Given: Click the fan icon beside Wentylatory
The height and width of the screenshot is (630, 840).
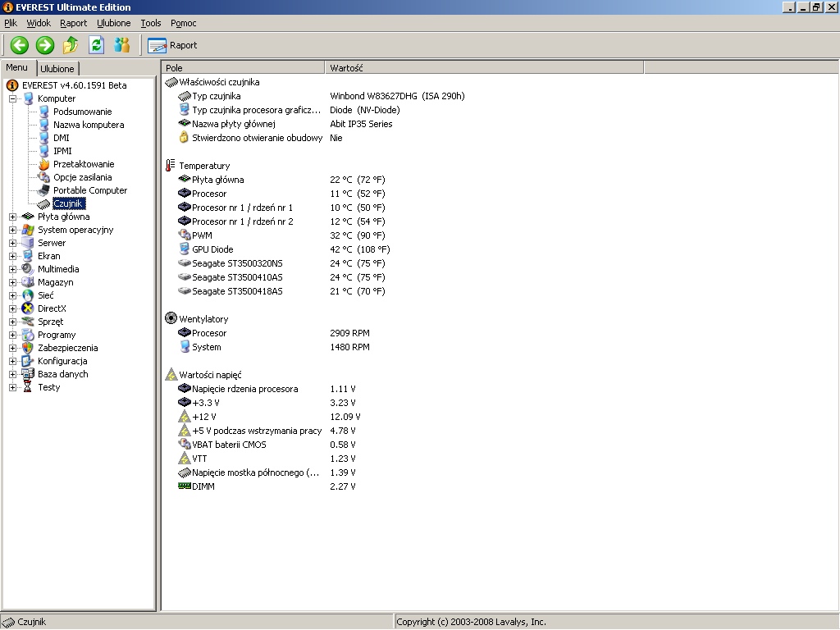Looking at the screenshot, I should pos(171,319).
